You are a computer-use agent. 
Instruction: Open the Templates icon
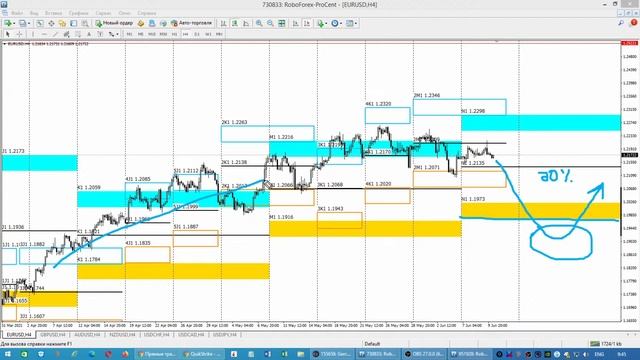click(350, 23)
